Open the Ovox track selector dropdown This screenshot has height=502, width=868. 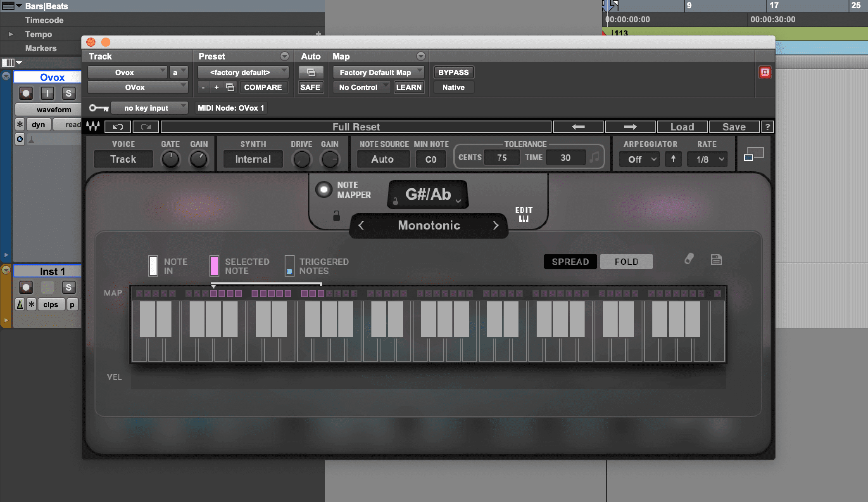127,72
